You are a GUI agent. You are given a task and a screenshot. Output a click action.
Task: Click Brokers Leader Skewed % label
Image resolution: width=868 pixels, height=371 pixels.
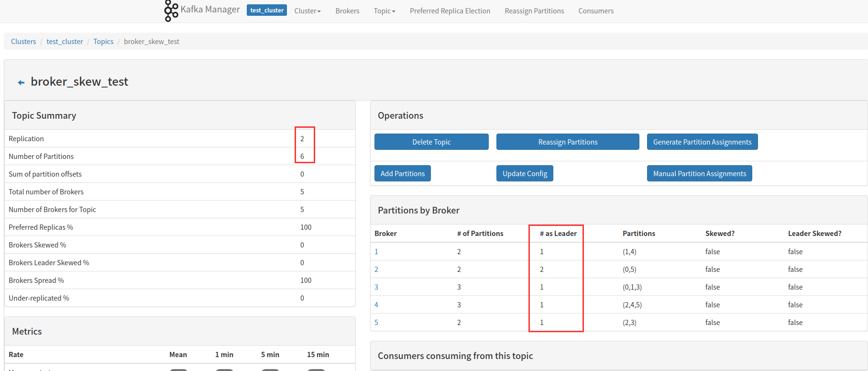click(49, 263)
